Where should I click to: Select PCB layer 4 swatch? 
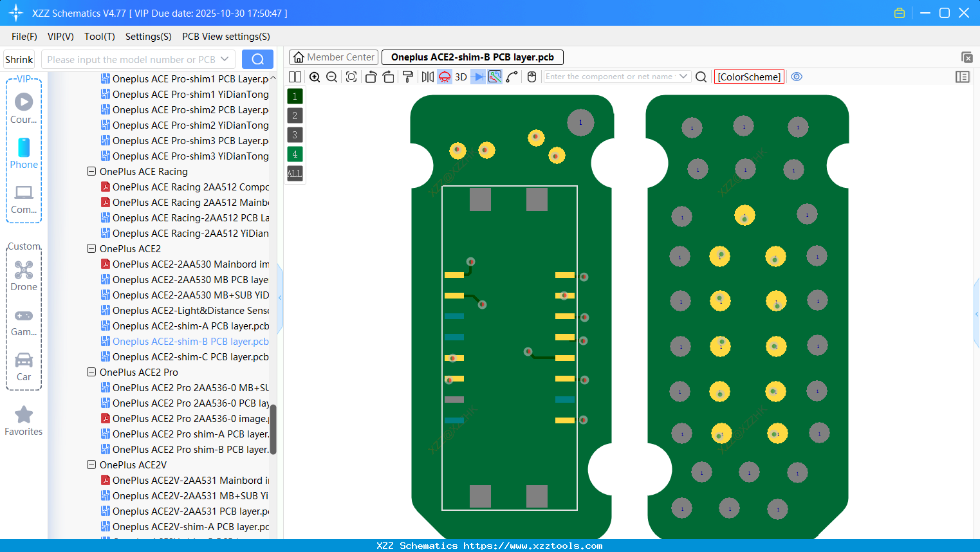294,154
